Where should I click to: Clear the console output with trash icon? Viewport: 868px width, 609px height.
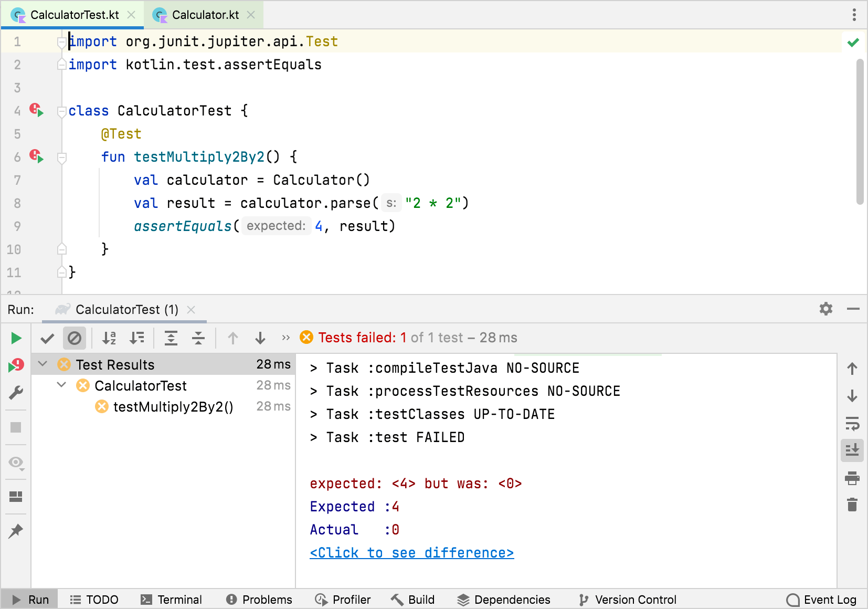point(853,505)
